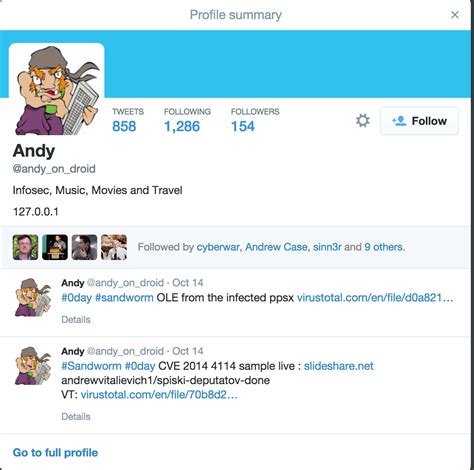Open the #sandworm hashtag in first tweet
Viewport: 474px width, 470px height.
(124, 297)
